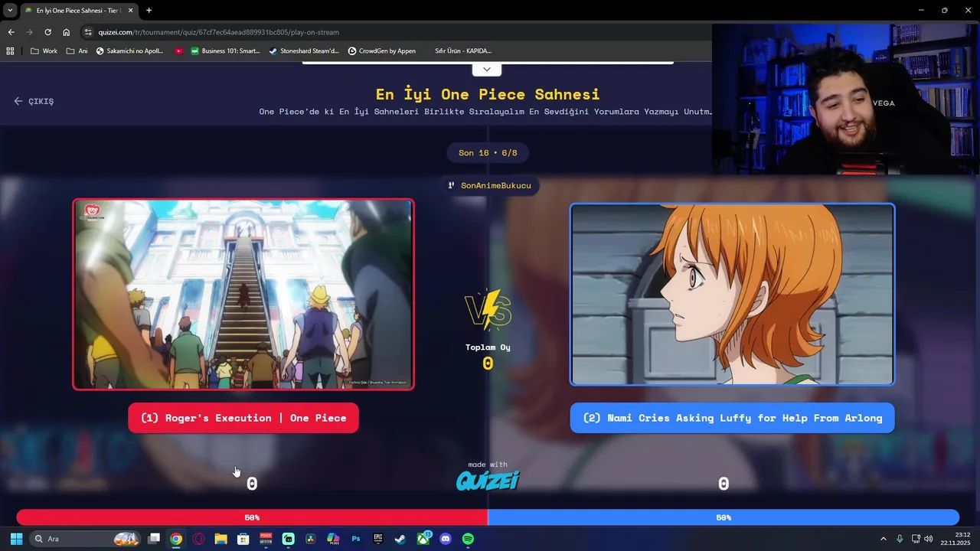Click the page title En İyi One Piece Sahnesi
Image resolution: width=980 pixels, height=551 pixels.
(x=488, y=94)
